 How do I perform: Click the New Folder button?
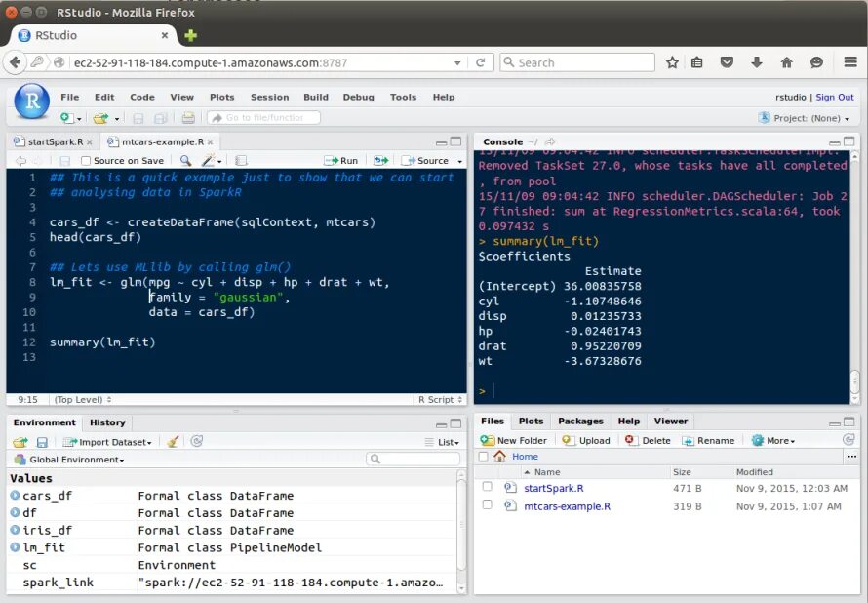click(x=513, y=441)
